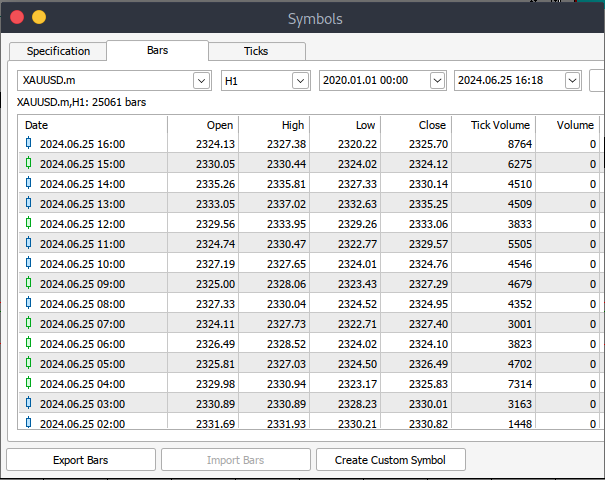
Task: Click the Export Bars button
Action: 81,460
